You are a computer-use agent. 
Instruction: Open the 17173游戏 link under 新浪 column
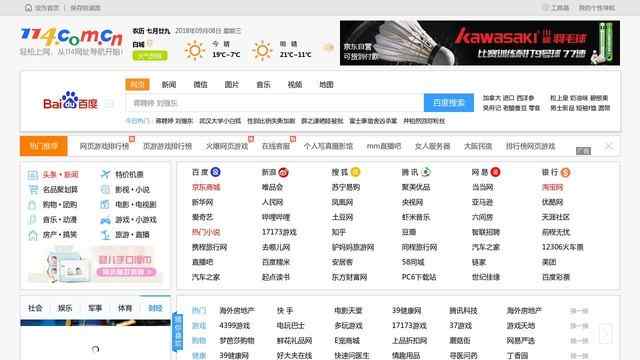point(279,232)
